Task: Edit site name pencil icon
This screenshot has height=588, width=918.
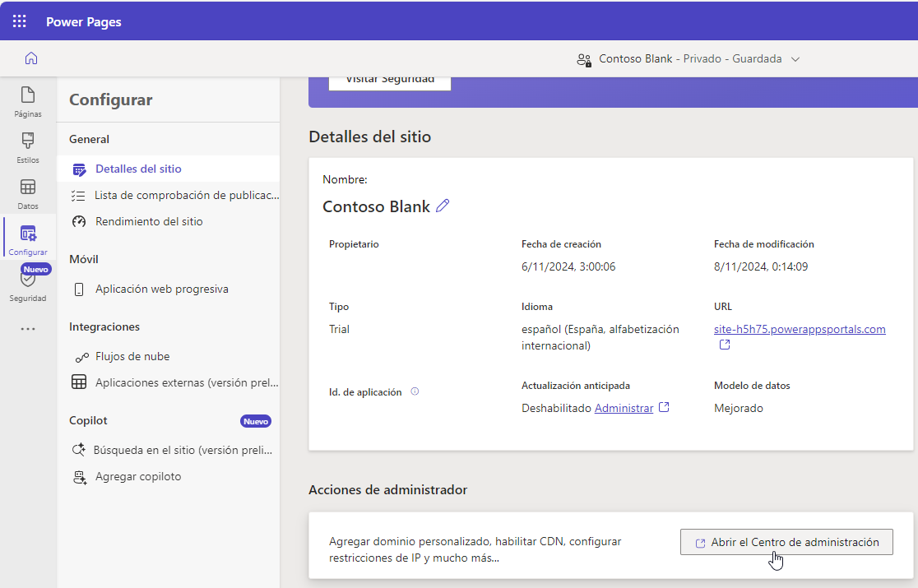Action: point(443,206)
